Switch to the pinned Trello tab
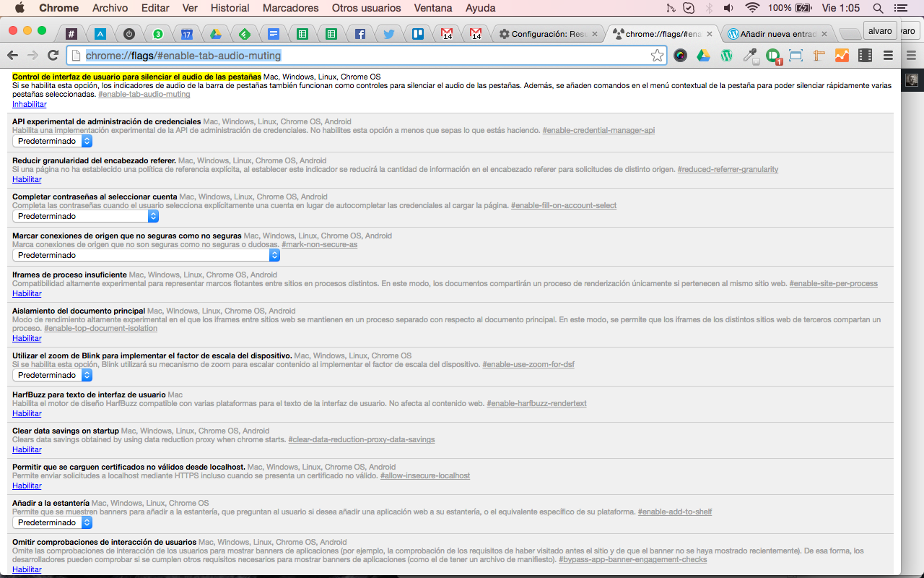The height and width of the screenshot is (578, 924). point(417,34)
